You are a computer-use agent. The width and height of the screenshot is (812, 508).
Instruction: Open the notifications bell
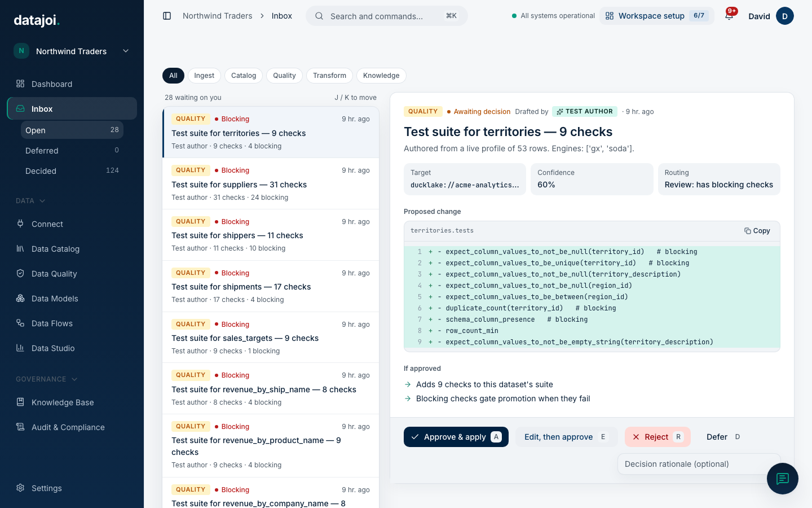click(x=729, y=16)
